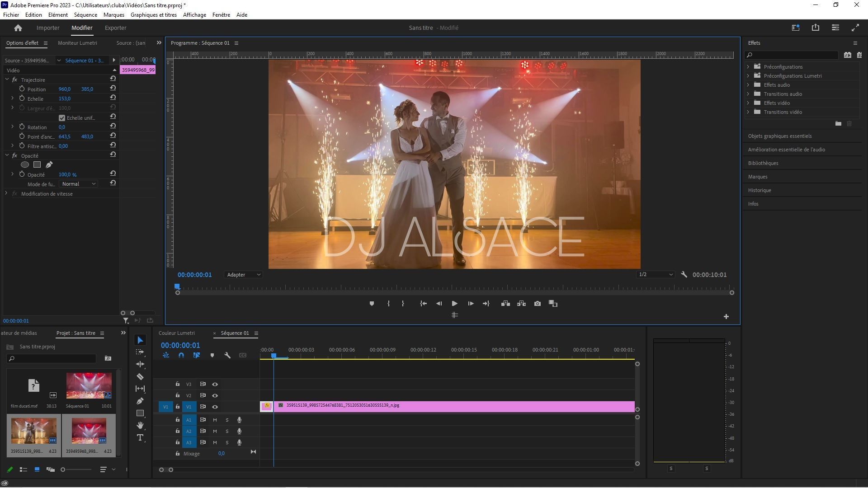Toggle timeline snapping magnet icon
The height and width of the screenshot is (488, 868).
181,356
